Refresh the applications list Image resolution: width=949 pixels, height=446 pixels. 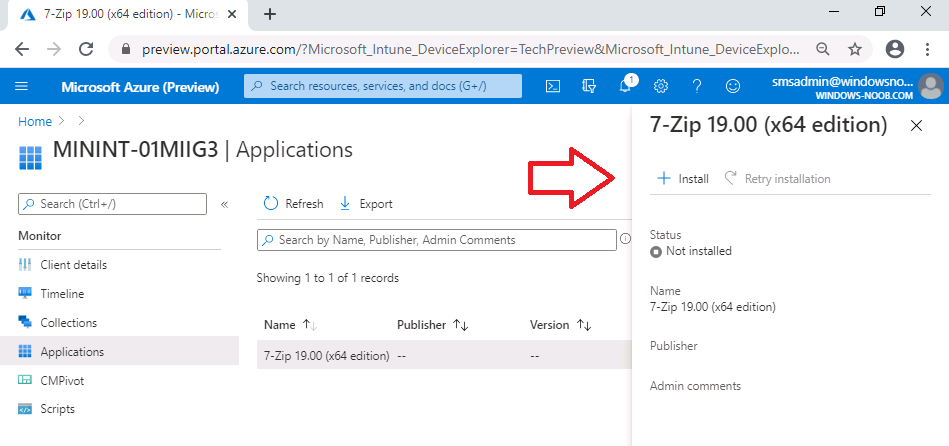pyautogui.click(x=294, y=204)
